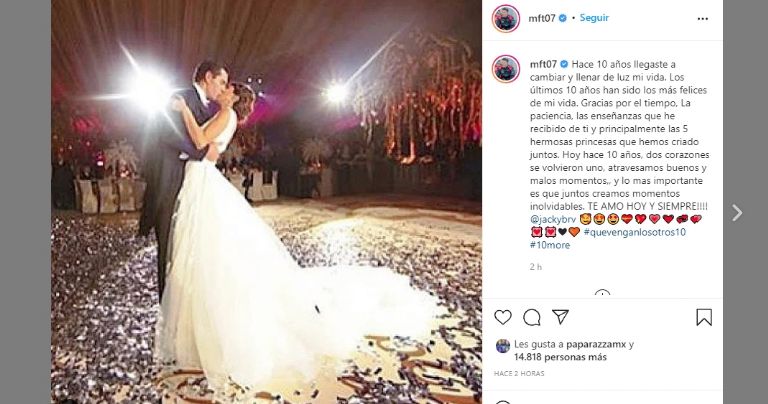Screen dimensions: 768x404
Task: Follow mft07 using the Seguir button
Action: (x=594, y=18)
